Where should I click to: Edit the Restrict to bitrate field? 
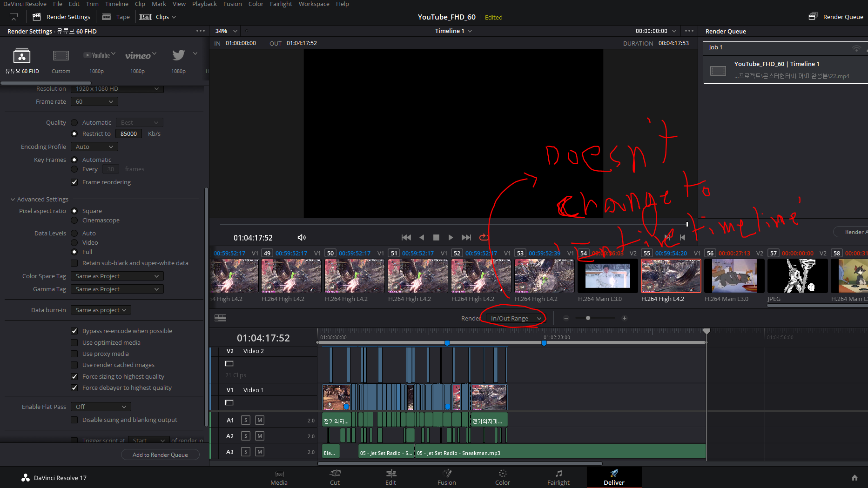[x=129, y=134]
